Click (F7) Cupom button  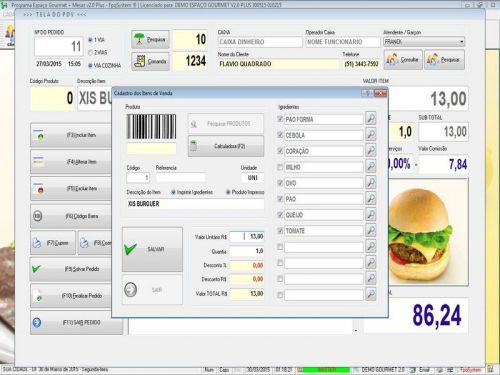point(53,243)
